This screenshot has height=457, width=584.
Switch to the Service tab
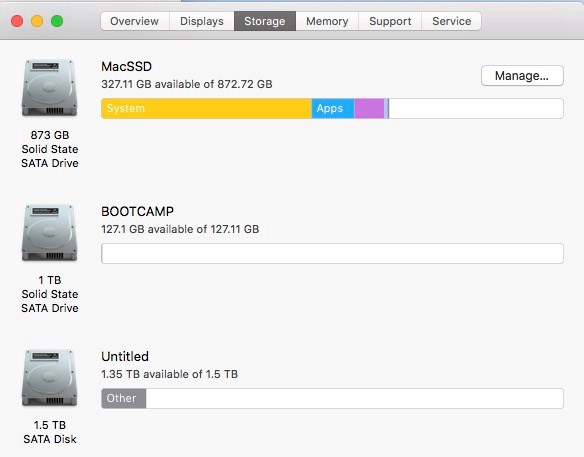coord(451,21)
